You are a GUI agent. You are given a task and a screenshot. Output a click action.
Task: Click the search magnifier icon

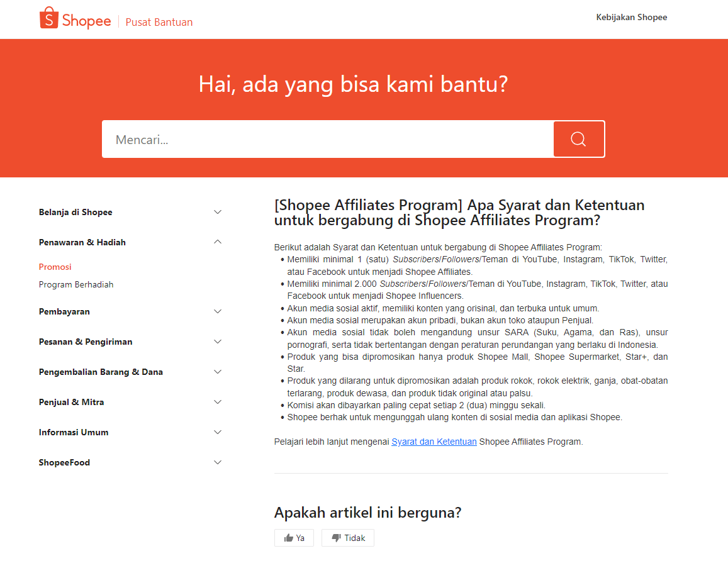(578, 138)
